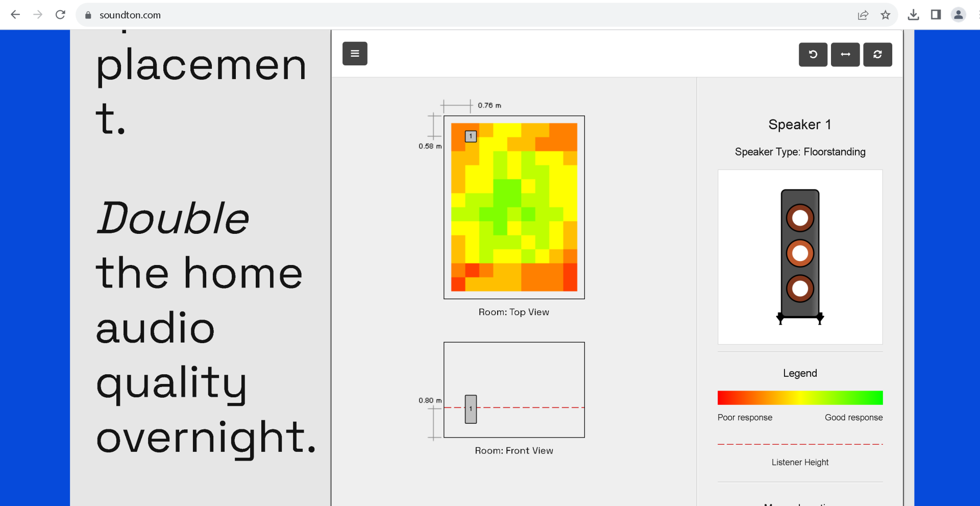Bookmark this page with the star icon
980x506 pixels.
click(x=886, y=15)
